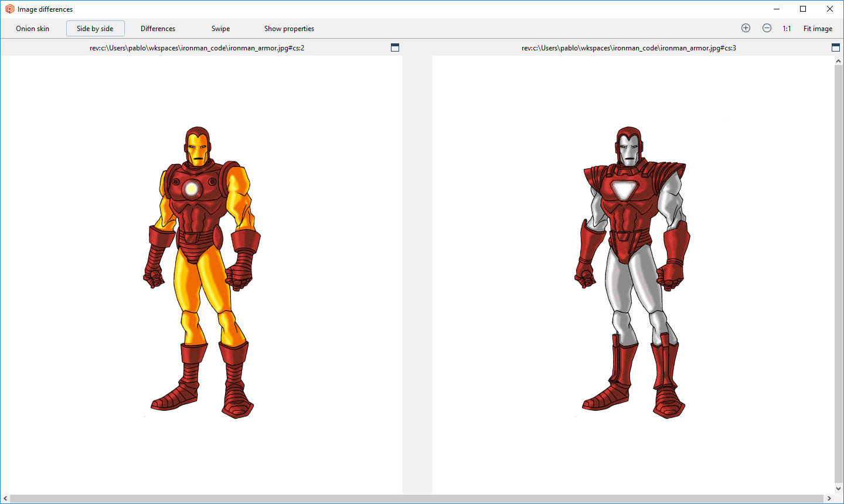Image resolution: width=844 pixels, height=504 pixels.
Task: Click the vertical scrollbar up arrow
Action: pos(839,61)
